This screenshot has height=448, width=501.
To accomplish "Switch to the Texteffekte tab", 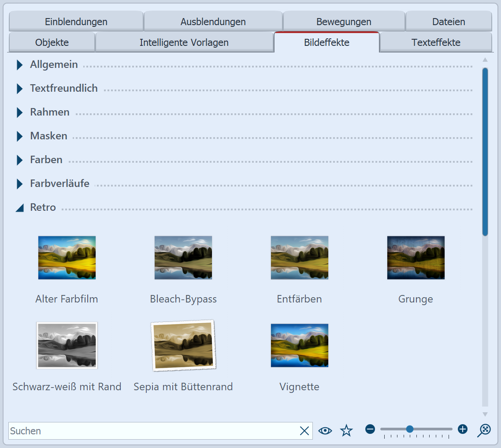I will (435, 42).
